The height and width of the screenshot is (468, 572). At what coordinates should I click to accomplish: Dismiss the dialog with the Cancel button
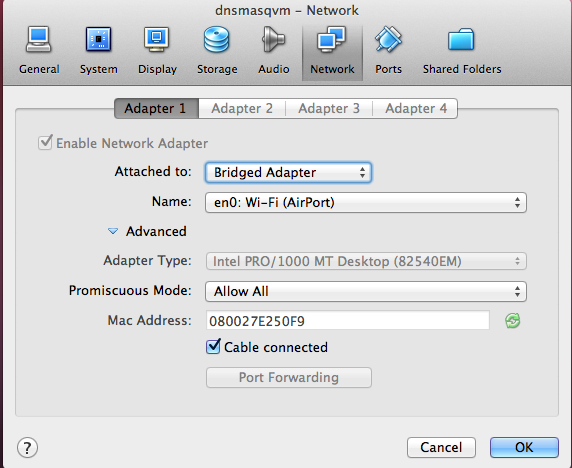(441, 447)
